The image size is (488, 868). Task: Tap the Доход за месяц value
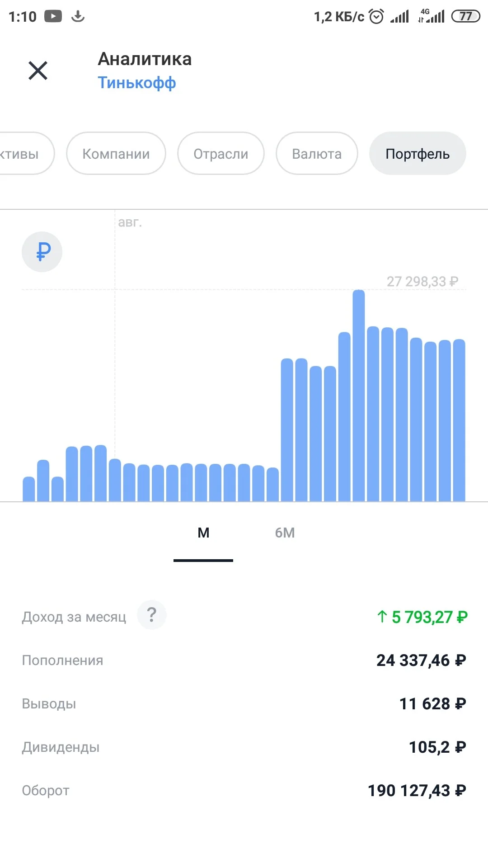(422, 617)
